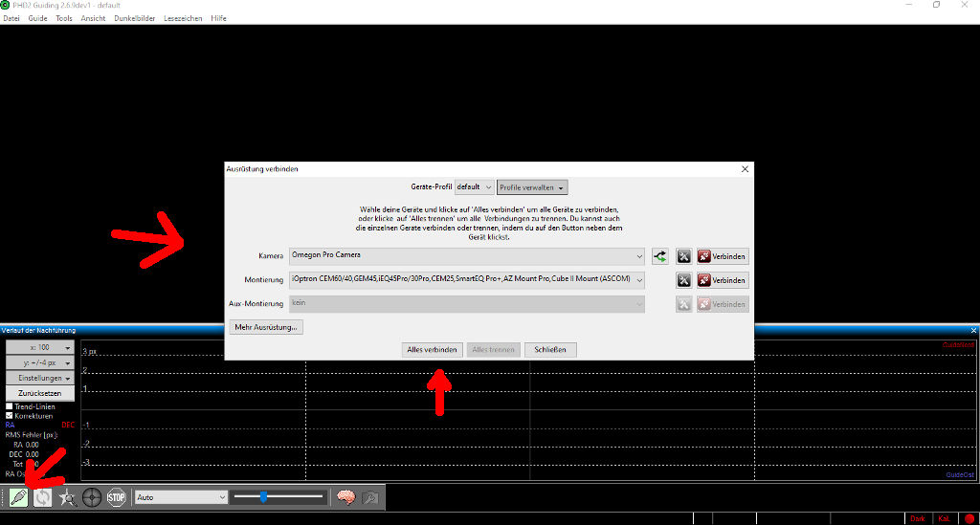Screen dimensions: 980x525
Task: Click the loop exposure icon
Action: (x=43, y=497)
